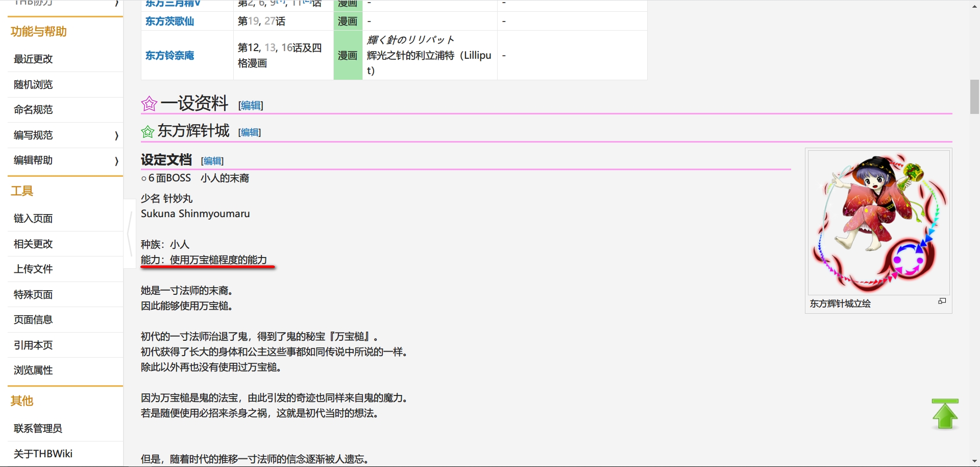Click the vertical scrollbar thumb
This screenshot has height=467, width=980.
pyautogui.click(x=974, y=97)
